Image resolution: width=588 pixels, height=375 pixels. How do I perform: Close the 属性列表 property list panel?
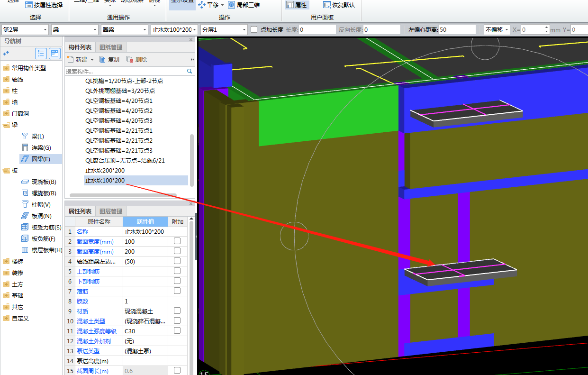[x=191, y=204]
